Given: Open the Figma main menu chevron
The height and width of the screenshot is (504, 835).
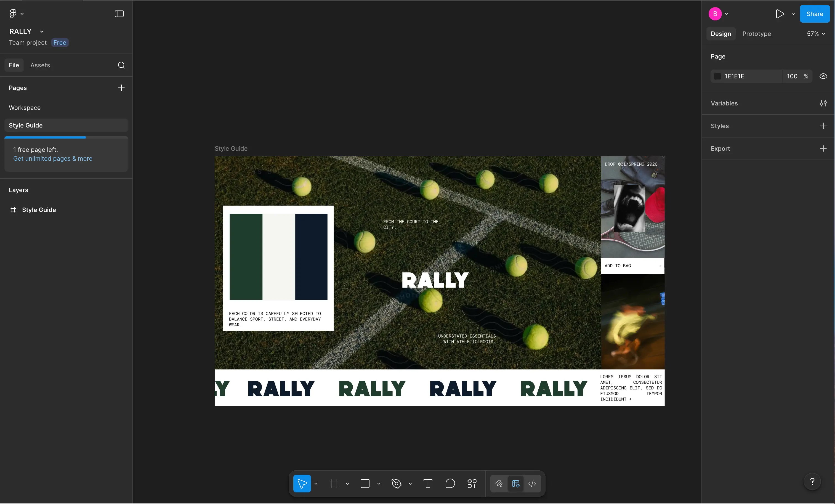Looking at the screenshot, I should click(x=22, y=14).
